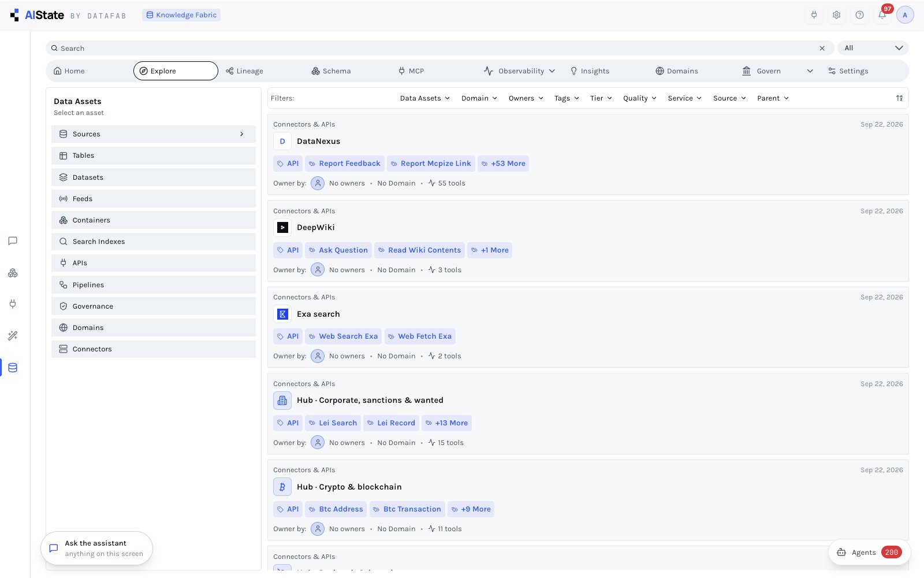The height and width of the screenshot is (578, 924).
Task: Expand the Observability dropdown
Action: (519, 71)
